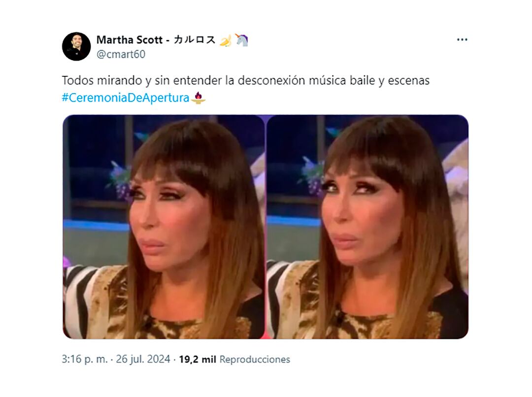Click the unicorn emoji beside the name
532x397 pixels.
pyautogui.click(x=241, y=40)
